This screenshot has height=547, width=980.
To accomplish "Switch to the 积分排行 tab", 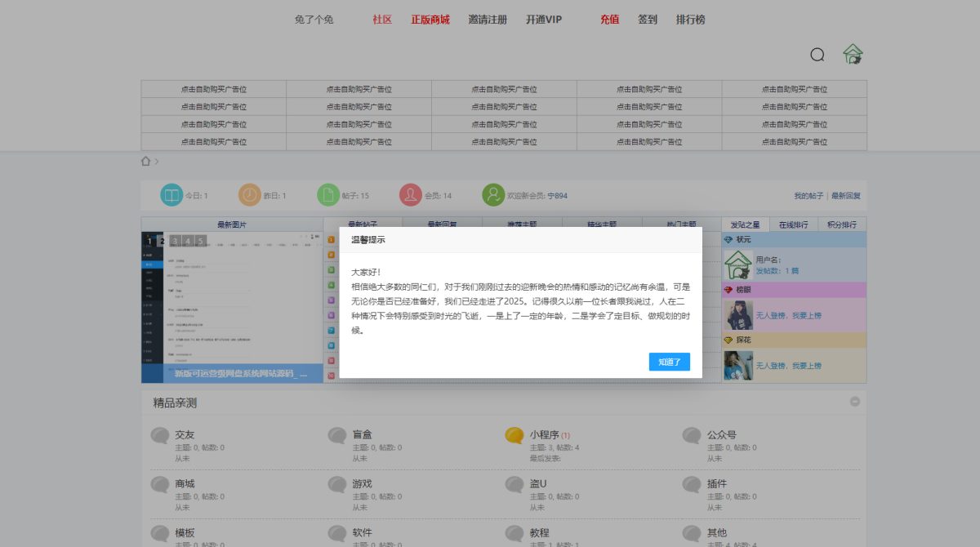I will point(842,225).
